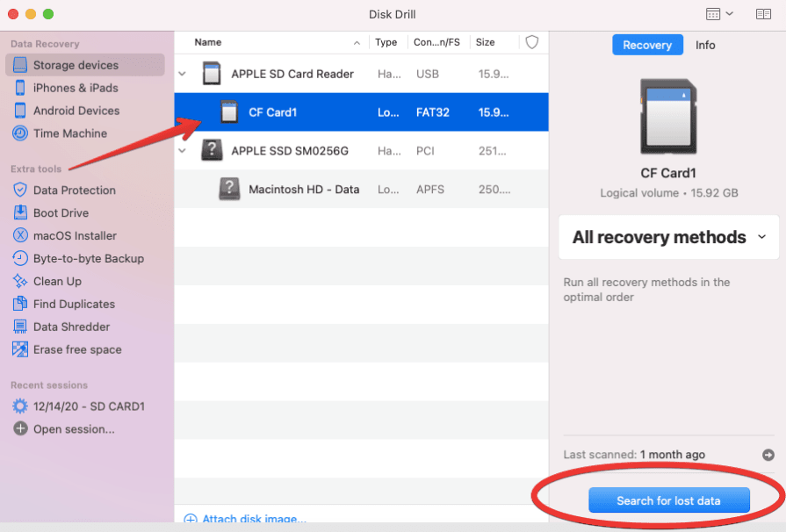Collapse the APPLE SD Card Reader row
Viewport: 786px width, 532px height.
coord(183,75)
